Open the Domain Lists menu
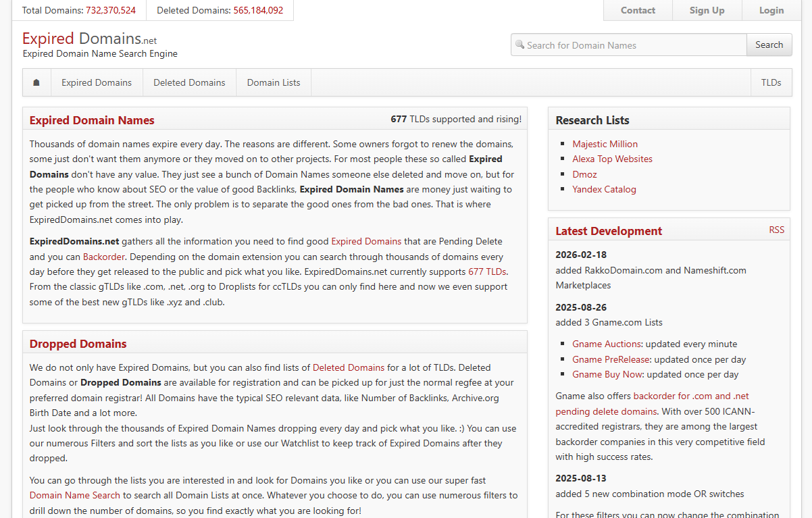812x518 pixels. 274,82
